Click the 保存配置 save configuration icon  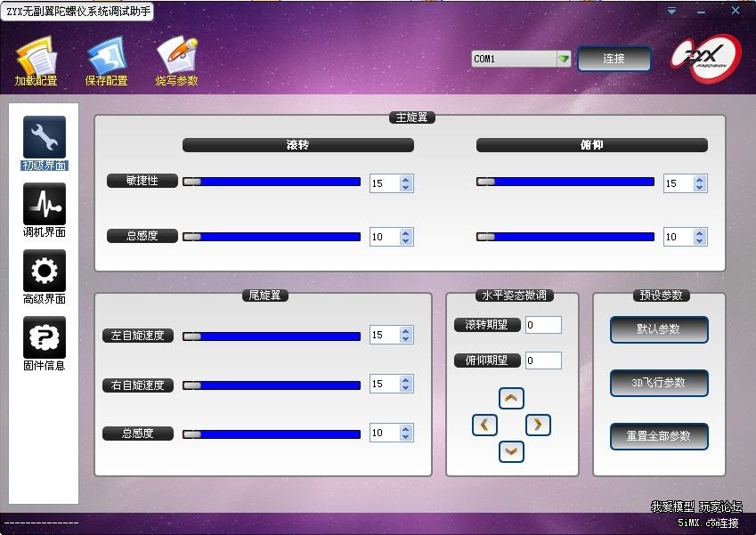[x=107, y=62]
